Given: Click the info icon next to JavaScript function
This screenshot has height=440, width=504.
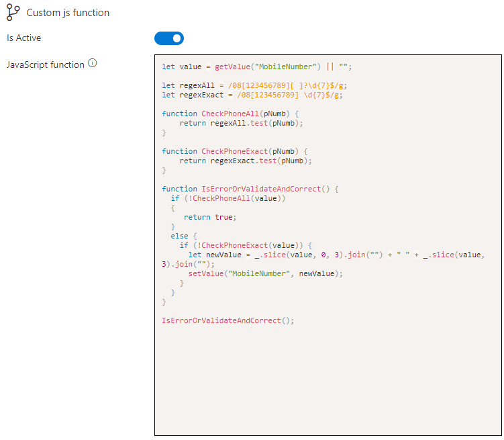Looking at the screenshot, I should tap(93, 64).
